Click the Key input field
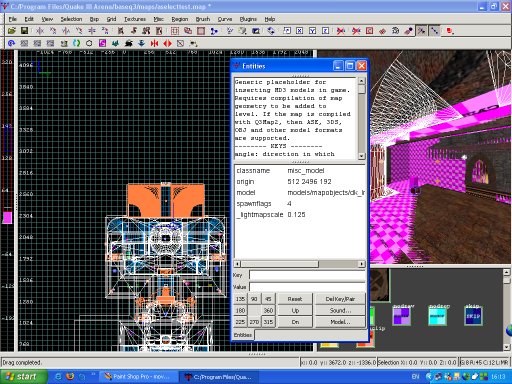 point(307,275)
